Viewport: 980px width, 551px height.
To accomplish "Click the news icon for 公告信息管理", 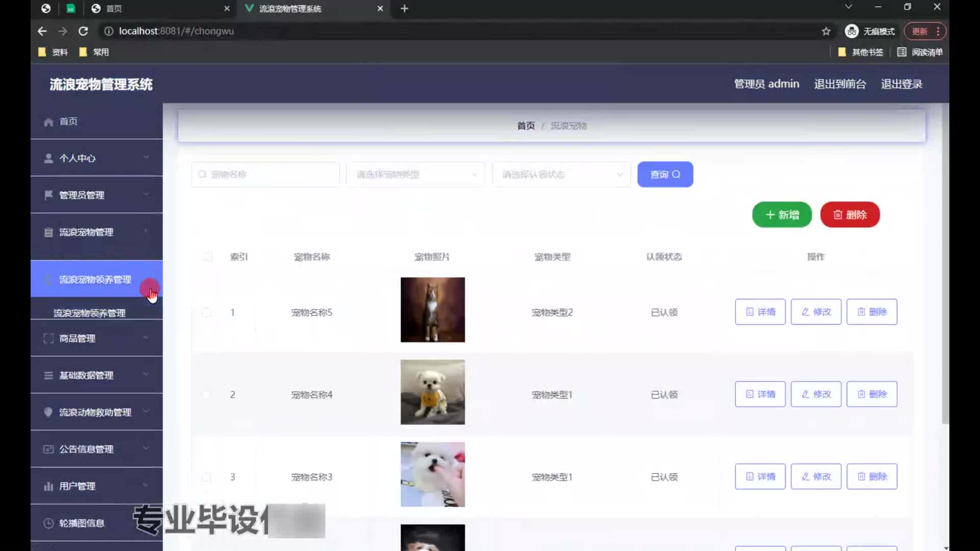I will click(48, 449).
